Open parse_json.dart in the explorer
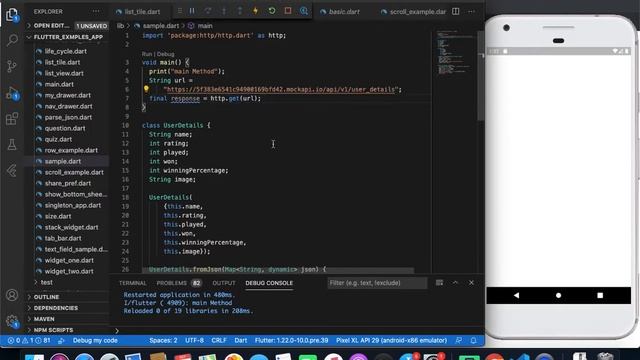 [68, 117]
